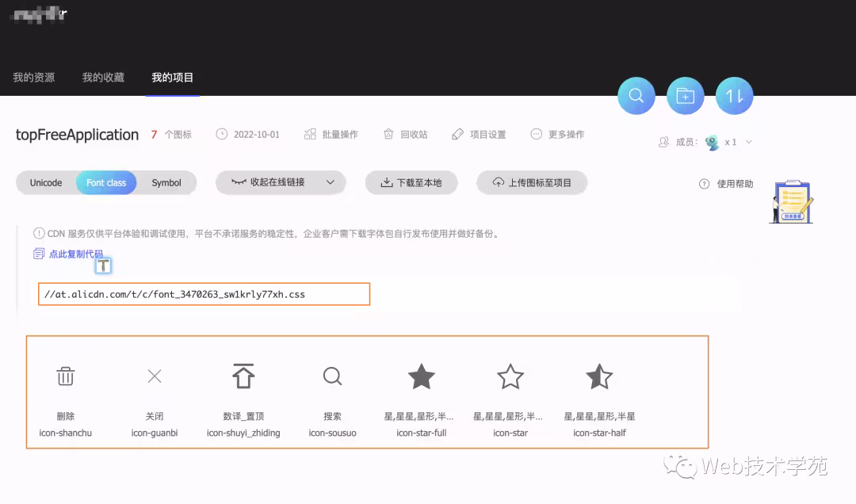
Task: Expand the 成员 members dropdown arrow
Action: coord(749,143)
